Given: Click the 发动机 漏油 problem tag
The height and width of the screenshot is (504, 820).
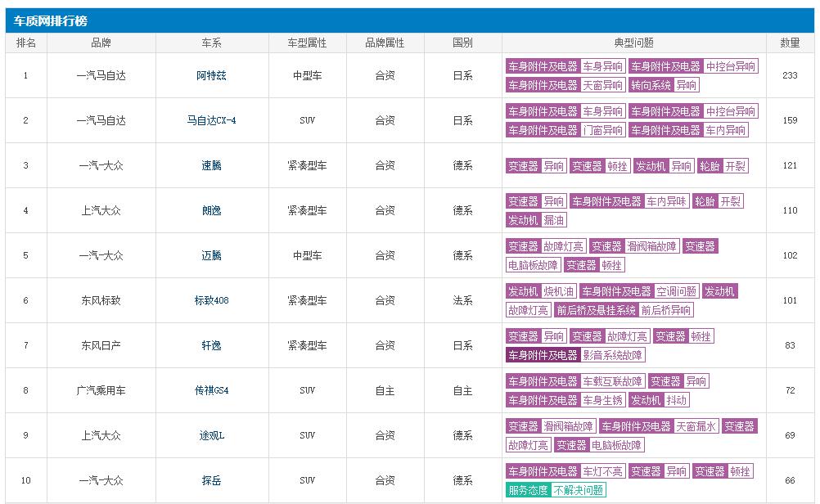Looking at the screenshot, I should click(536, 220).
